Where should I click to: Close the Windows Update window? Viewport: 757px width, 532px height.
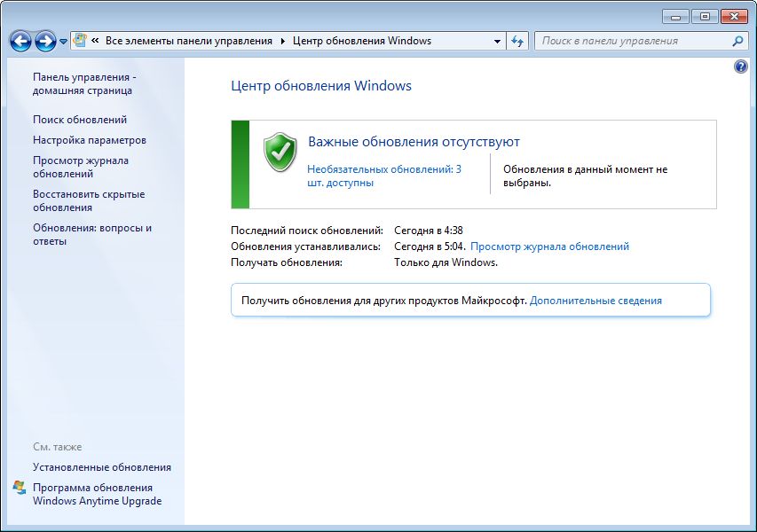(734, 17)
